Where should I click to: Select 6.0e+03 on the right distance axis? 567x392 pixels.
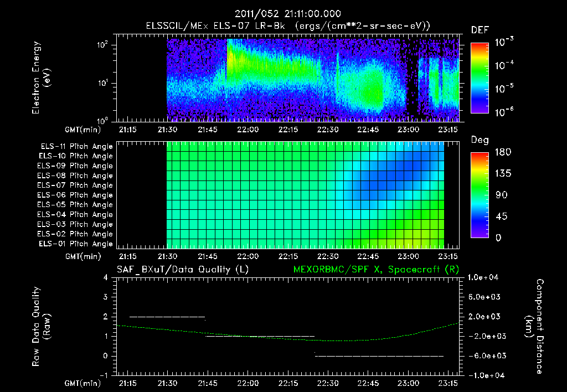pyautogui.click(x=484, y=297)
